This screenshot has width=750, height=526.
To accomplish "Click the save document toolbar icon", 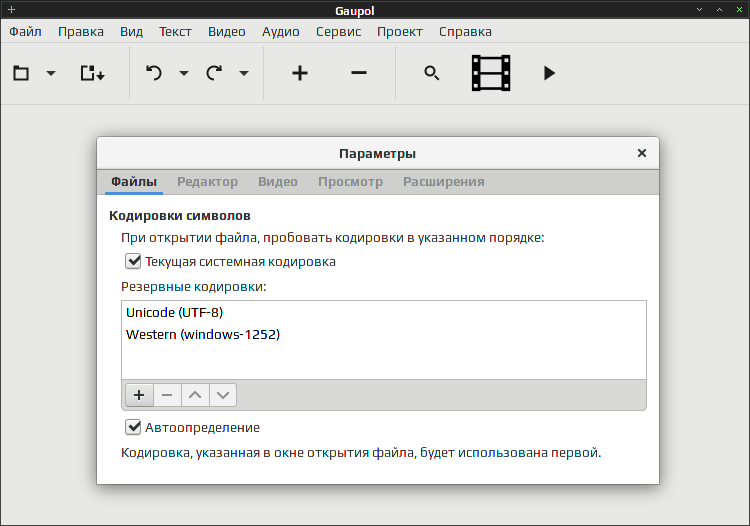I will [92, 73].
